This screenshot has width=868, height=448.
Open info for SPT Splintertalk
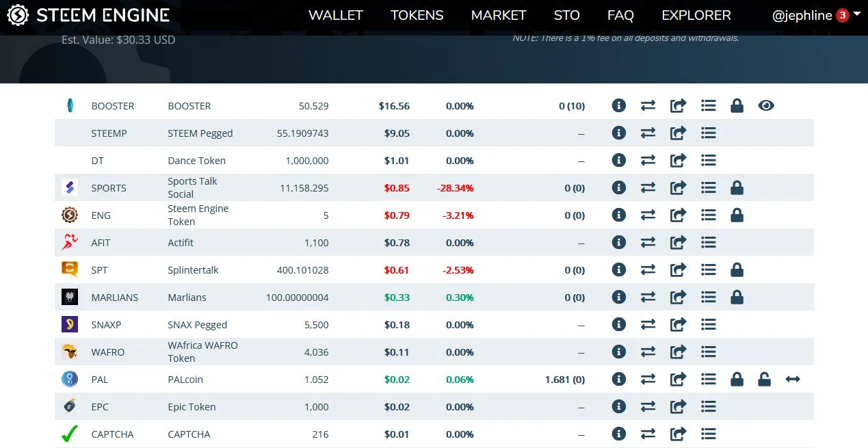pos(619,269)
